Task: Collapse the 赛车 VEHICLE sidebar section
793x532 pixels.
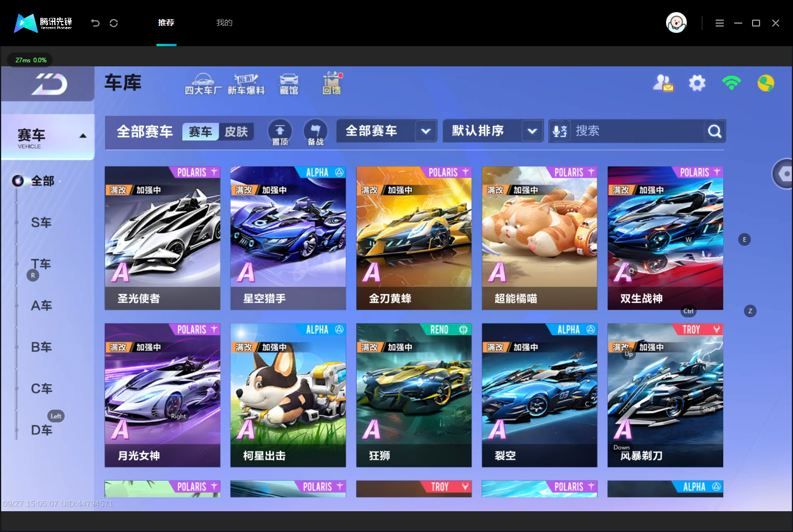Action: click(x=48, y=137)
